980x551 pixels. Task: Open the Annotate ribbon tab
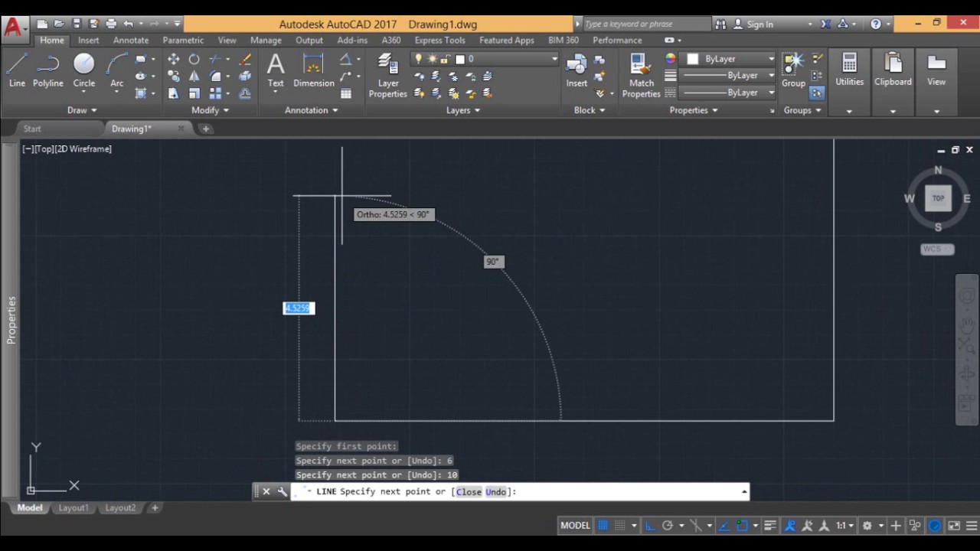coord(131,40)
